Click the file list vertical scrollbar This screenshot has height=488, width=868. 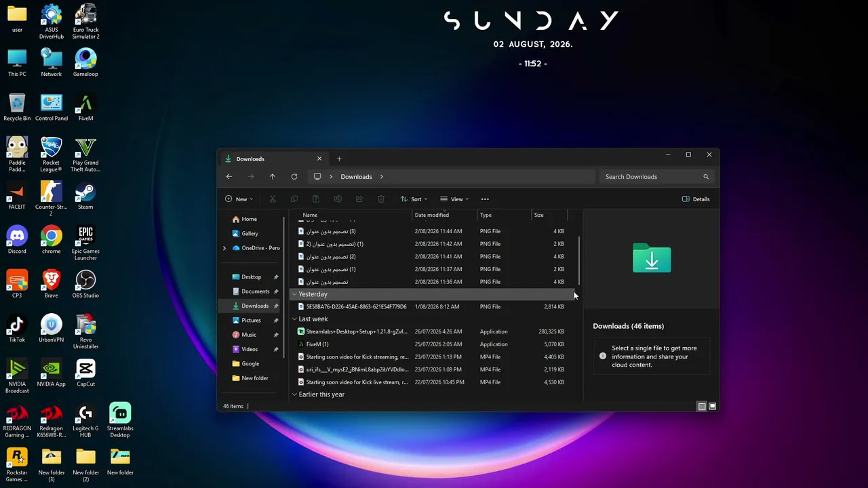579,261
